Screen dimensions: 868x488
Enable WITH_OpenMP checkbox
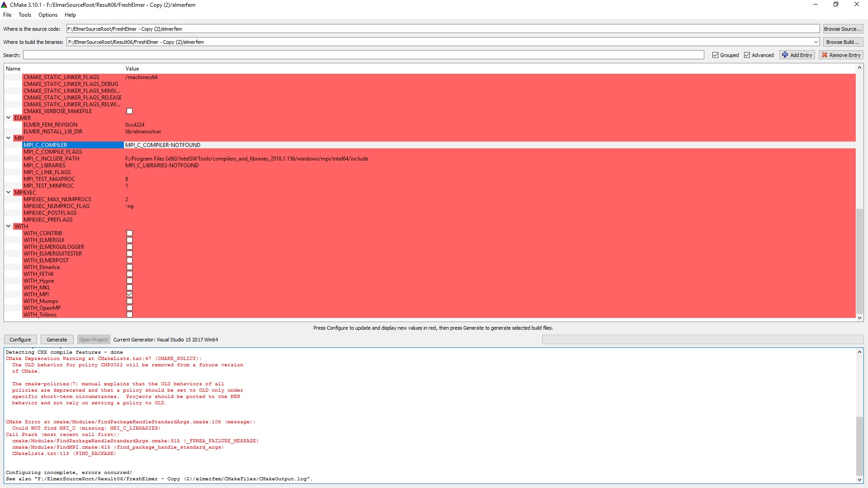[x=129, y=308]
